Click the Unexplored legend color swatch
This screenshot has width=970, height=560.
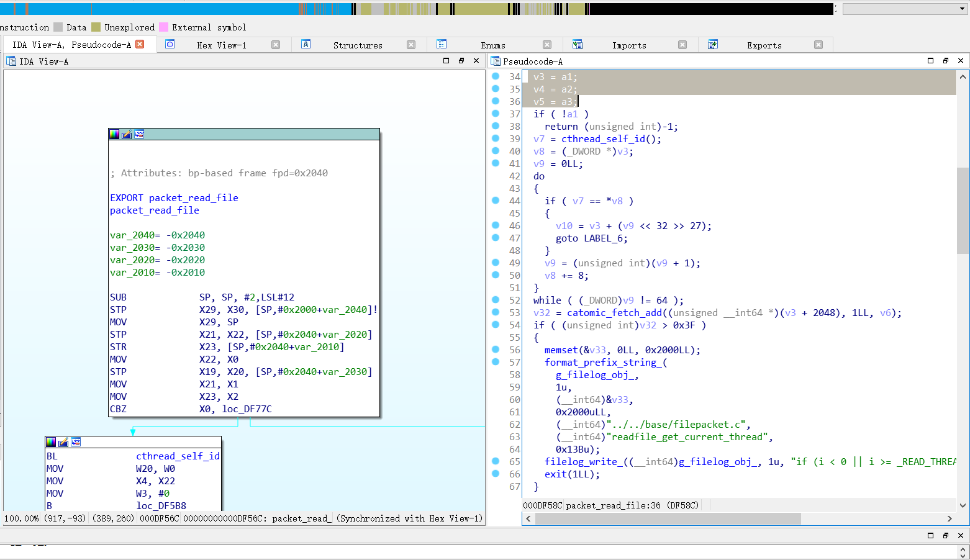pyautogui.click(x=96, y=27)
